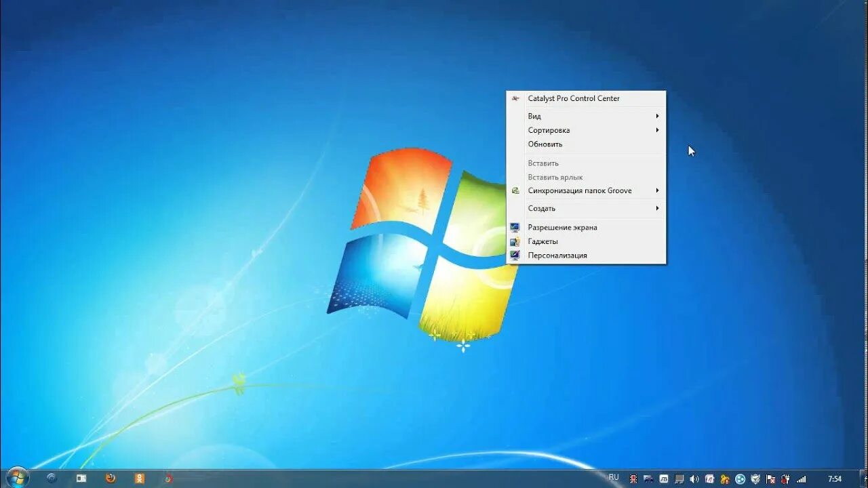Image resolution: width=868 pixels, height=488 pixels.
Task: Open Персонализация from the context menu
Action: [586, 256]
